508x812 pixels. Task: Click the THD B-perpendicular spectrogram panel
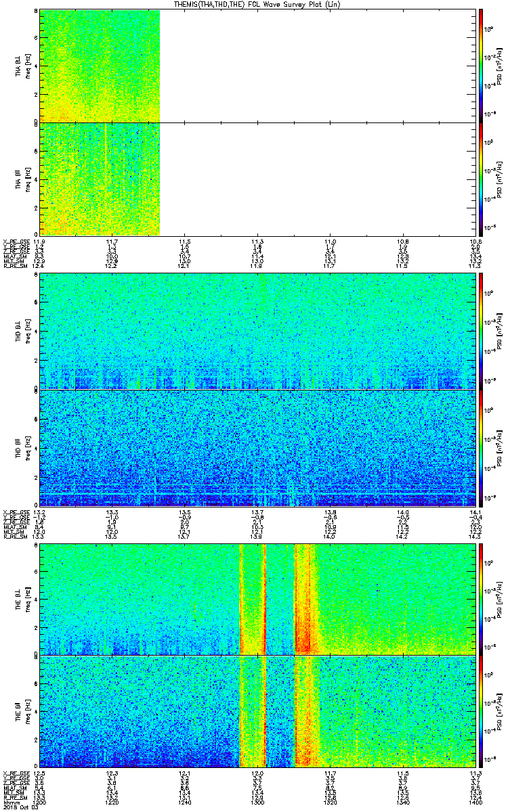pos(259,331)
